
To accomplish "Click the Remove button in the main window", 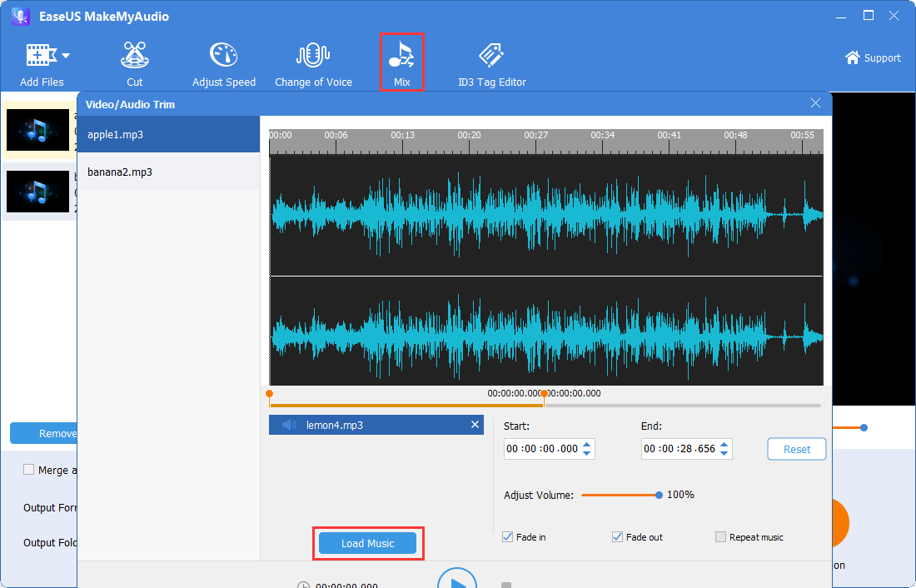I will pos(44,433).
